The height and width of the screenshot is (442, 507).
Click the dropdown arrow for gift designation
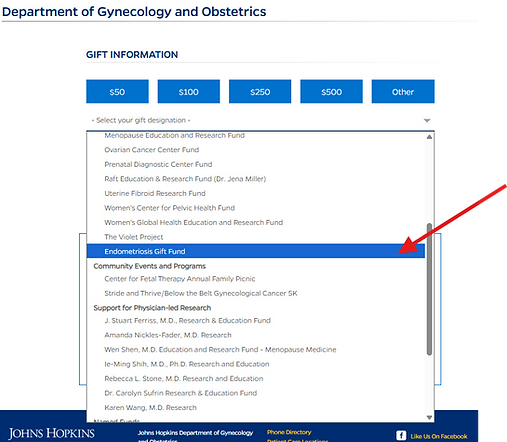click(x=427, y=120)
